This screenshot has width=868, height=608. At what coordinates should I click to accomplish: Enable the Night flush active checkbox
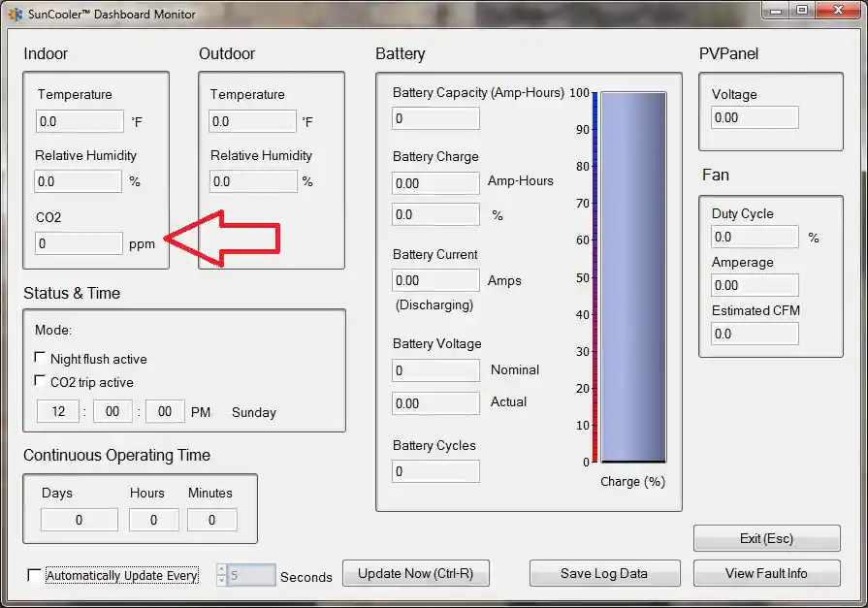(x=40, y=357)
